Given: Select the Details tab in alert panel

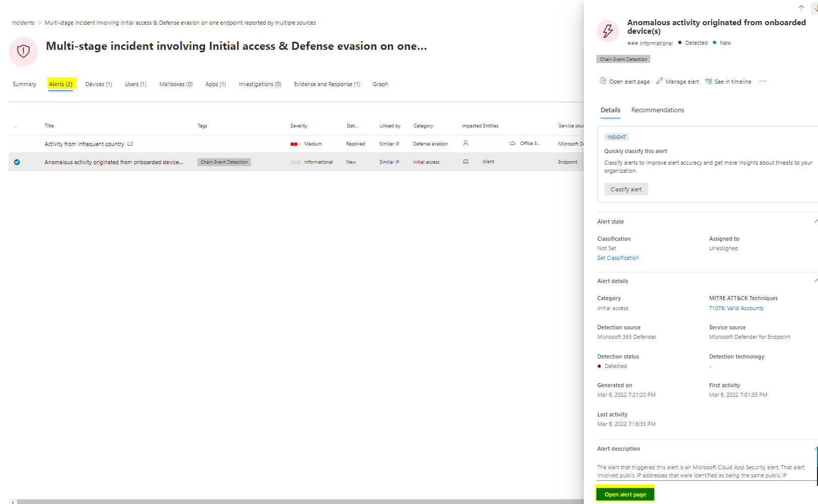Looking at the screenshot, I should click(x=610, y=110).
